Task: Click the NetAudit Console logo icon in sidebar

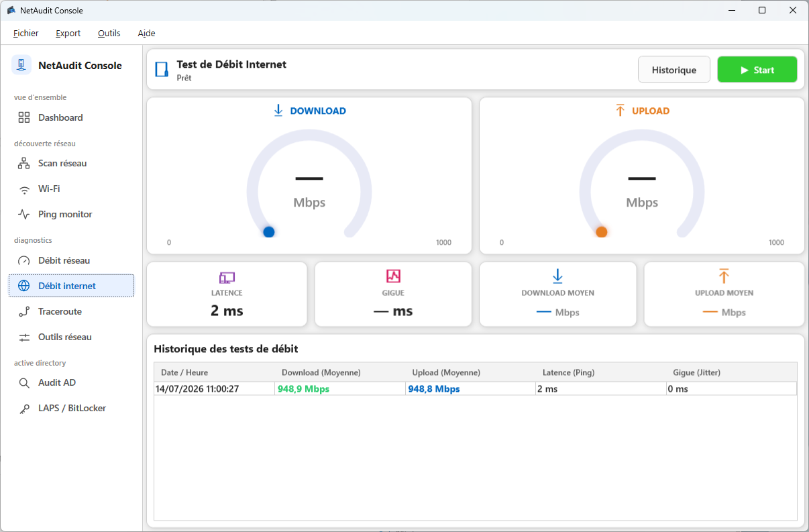Action: click(21, 65)
